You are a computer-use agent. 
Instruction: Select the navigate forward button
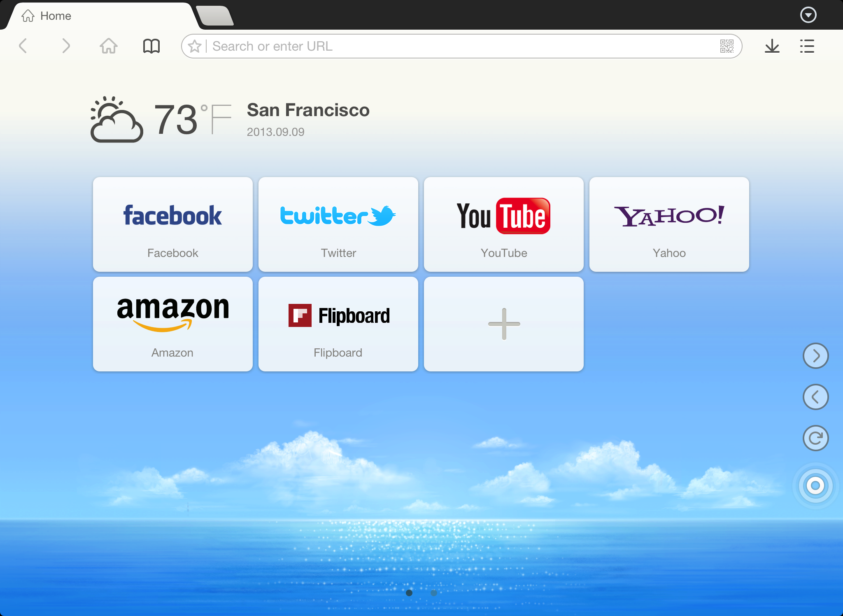pos(66,46)
